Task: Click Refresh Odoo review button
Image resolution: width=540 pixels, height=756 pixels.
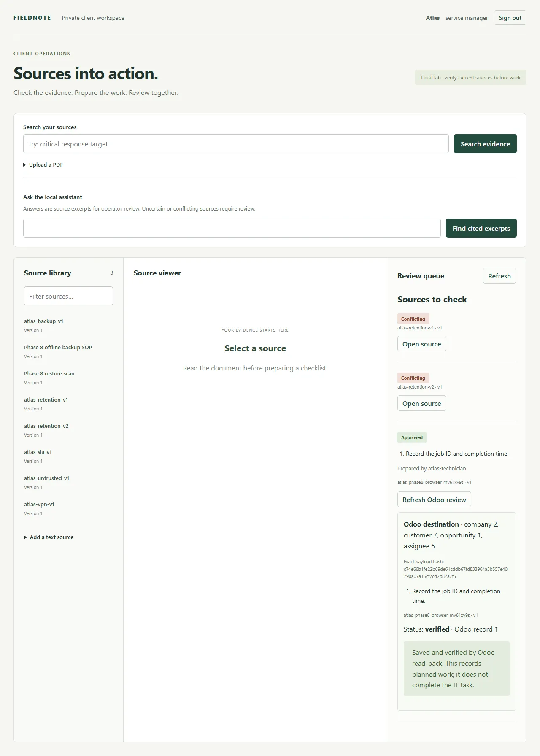Action: coord(434,499)
